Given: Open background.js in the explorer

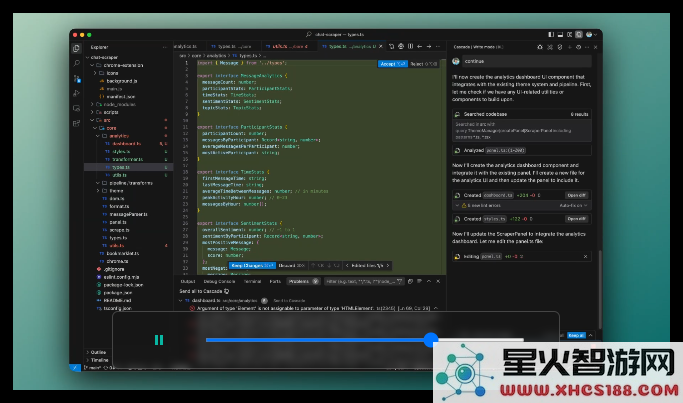Looking at the screenshot, I should click(x=121, y=81).
